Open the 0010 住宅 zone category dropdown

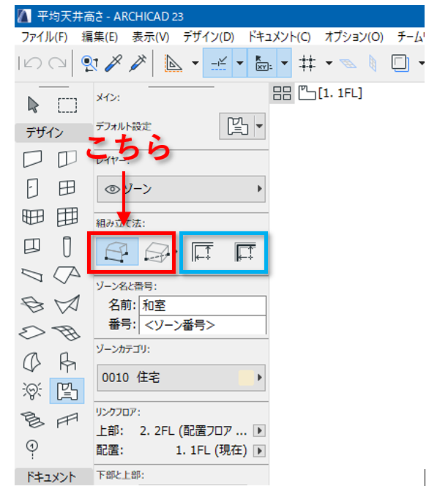coord(181,378)
